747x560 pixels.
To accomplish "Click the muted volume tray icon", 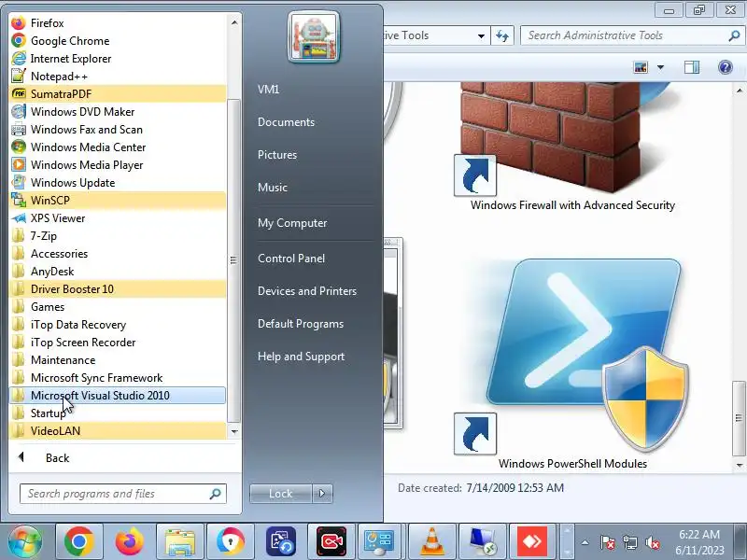I will click(x=652, y=542).
